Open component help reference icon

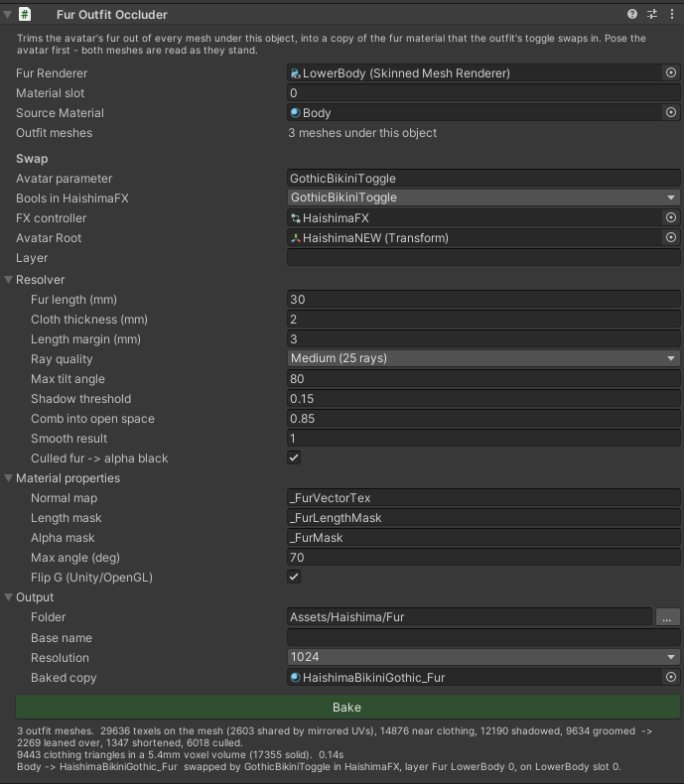[632, 14]
